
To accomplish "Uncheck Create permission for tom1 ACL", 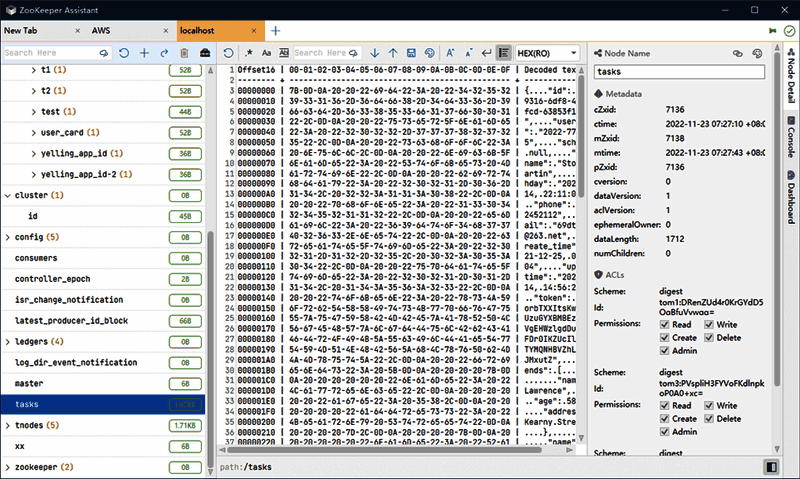I will pyautogui.click(x=664, y=338).
